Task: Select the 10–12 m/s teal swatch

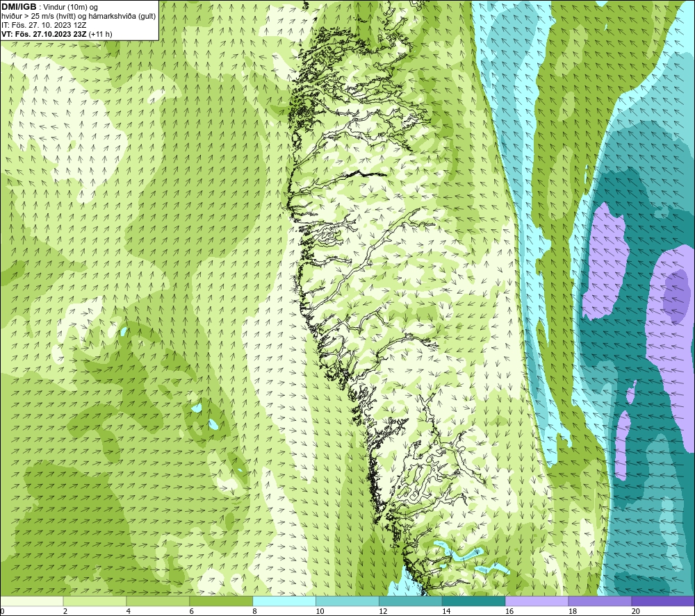Action: click(347, 601)
